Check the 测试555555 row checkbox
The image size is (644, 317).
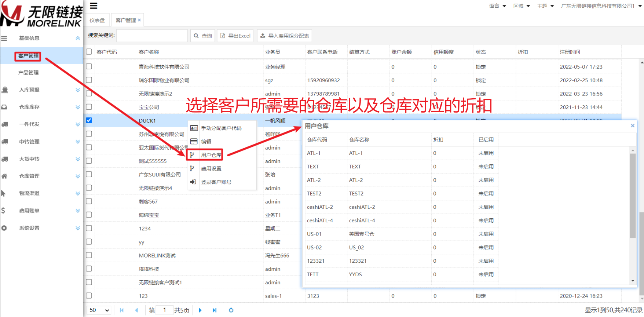click(89, 161)
